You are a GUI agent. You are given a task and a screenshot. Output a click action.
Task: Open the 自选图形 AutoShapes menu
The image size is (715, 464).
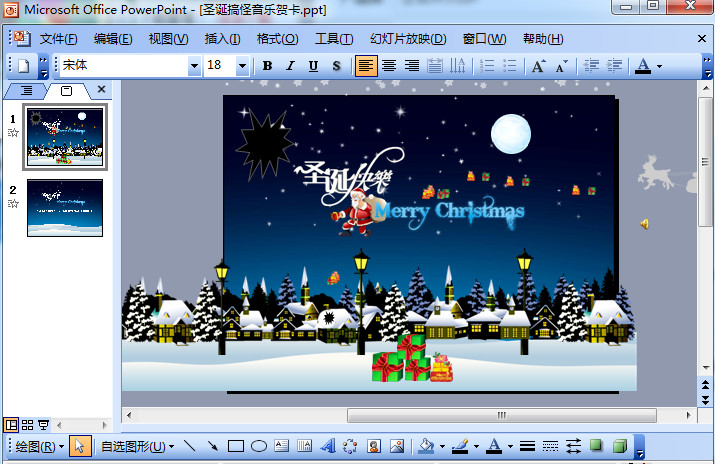[x=138, y=446]
